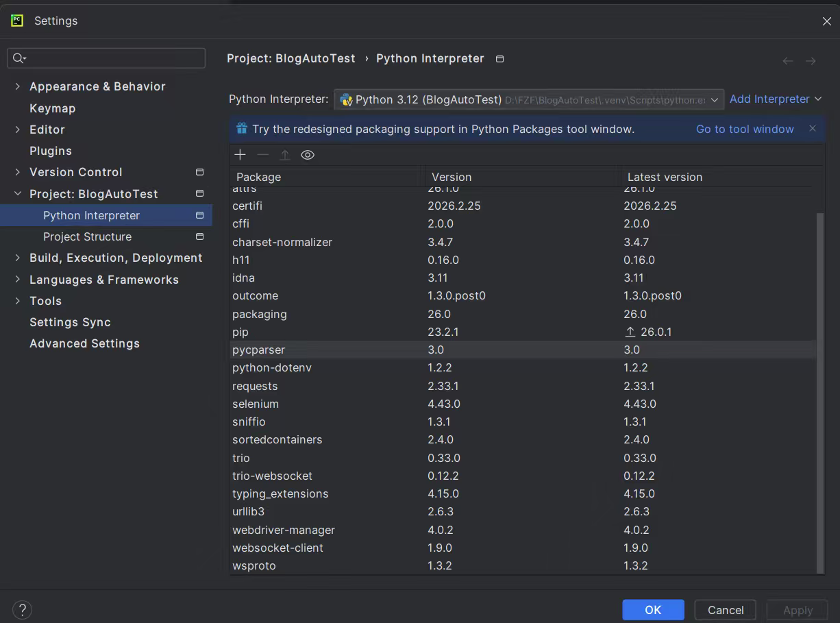Click project-level icon next to Python Interpreter breadcrumb

point(499,59)
